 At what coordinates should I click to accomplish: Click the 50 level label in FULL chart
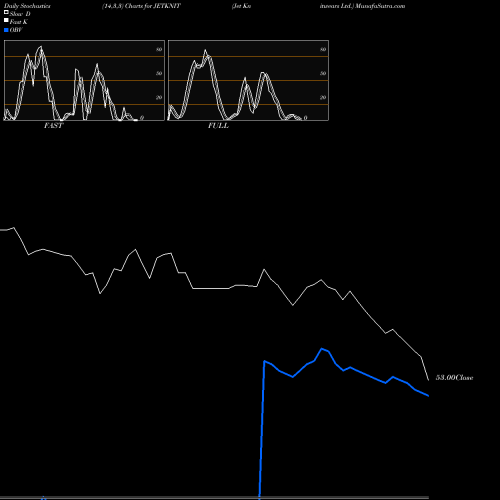pyautogui.click(x=323, y=73)
